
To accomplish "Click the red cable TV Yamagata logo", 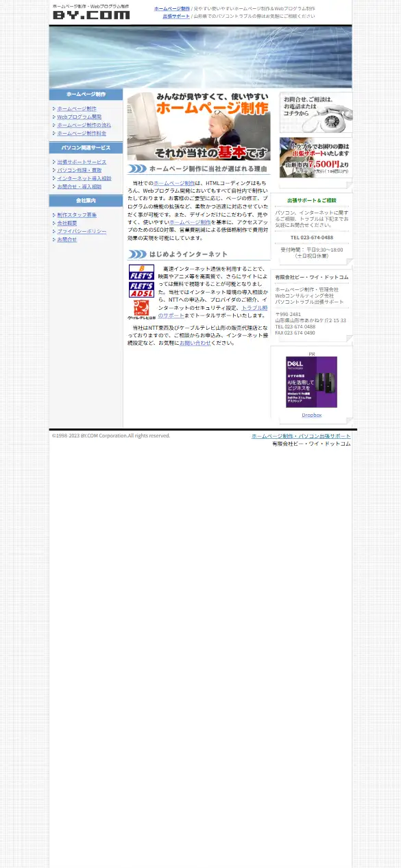I will (141, 309).
